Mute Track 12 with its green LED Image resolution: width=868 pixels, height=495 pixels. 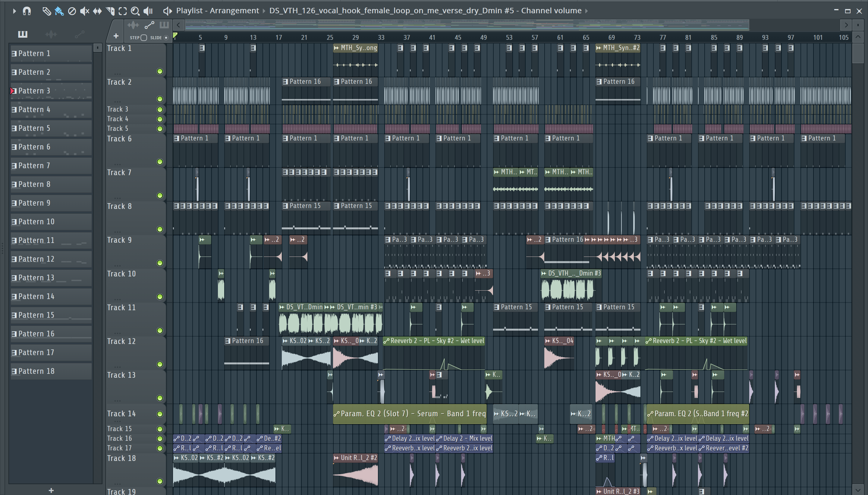point(160,364)
